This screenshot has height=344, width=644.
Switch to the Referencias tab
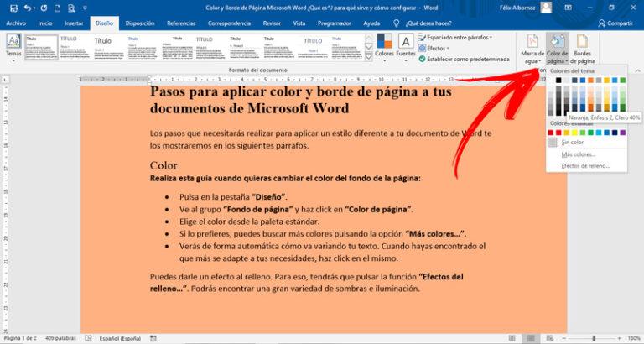tap(181, 23)
